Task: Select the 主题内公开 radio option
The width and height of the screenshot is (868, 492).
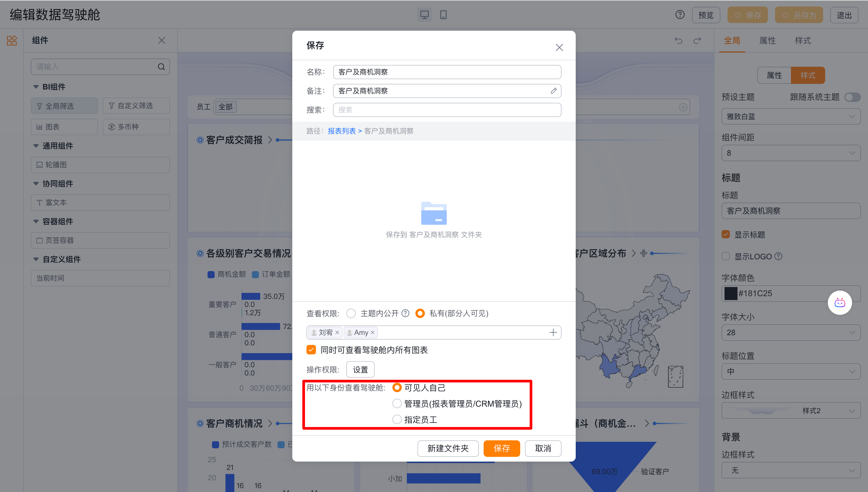Action: pyautogui.click(x=351, y=314)
